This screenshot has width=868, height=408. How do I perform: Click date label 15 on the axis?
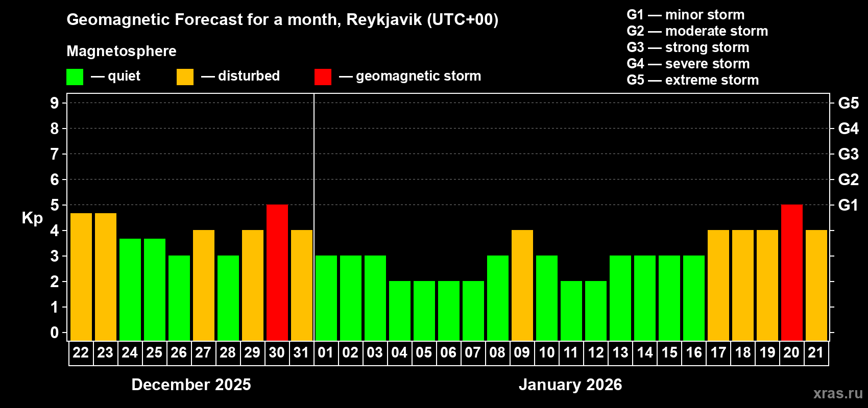click(669, 353)
